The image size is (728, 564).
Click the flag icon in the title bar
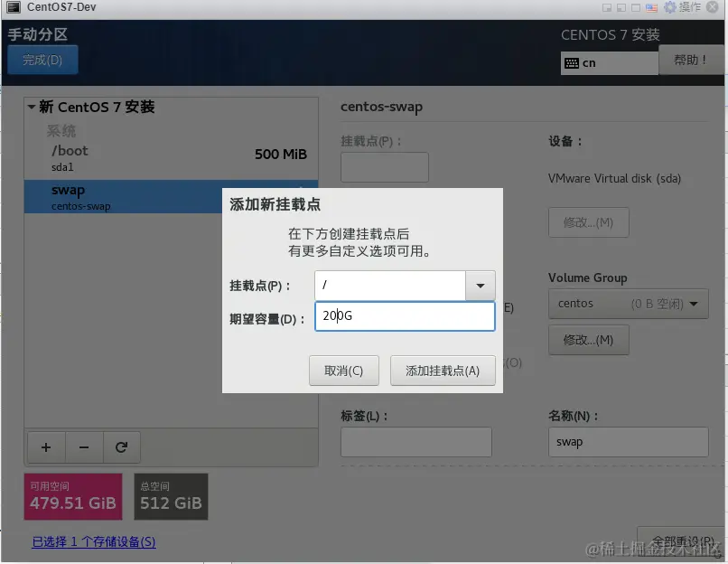coord(651,7)
